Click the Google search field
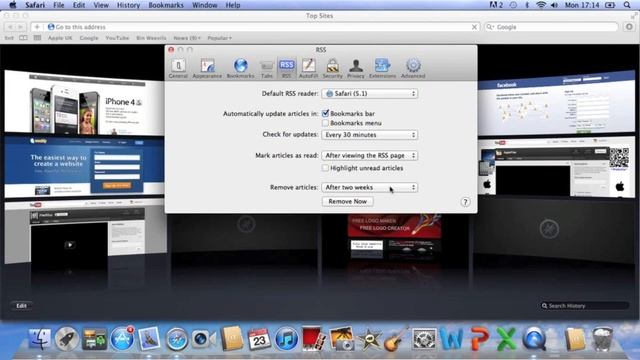This screenshot has width=640, height=360. [x=551, y=27]
